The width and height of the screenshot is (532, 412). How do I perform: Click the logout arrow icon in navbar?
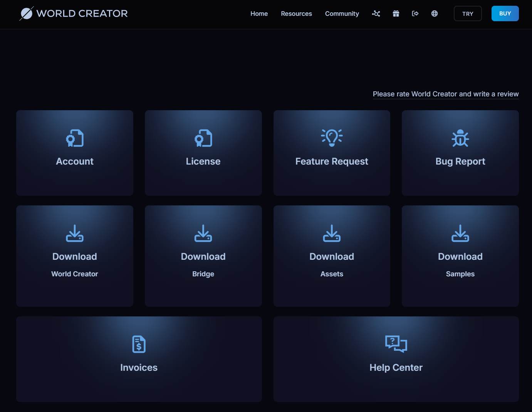click(415, 13)
